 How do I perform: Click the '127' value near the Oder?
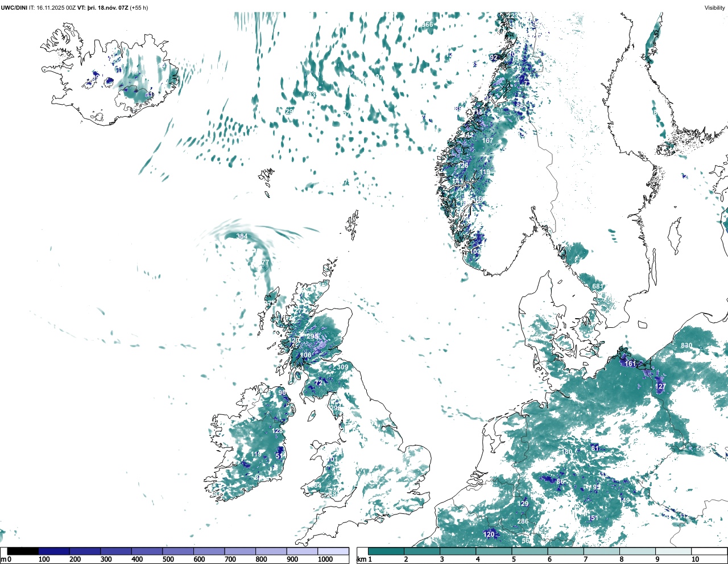click(660, 386)
